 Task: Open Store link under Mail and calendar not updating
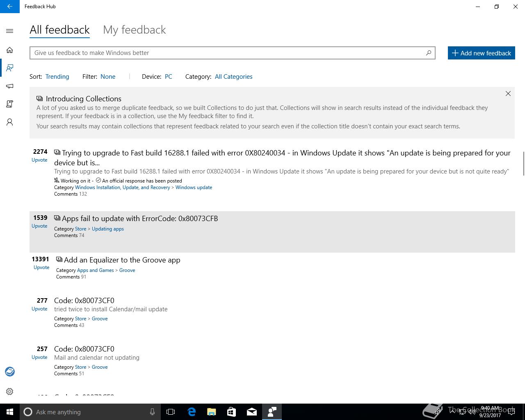point(80,367)
